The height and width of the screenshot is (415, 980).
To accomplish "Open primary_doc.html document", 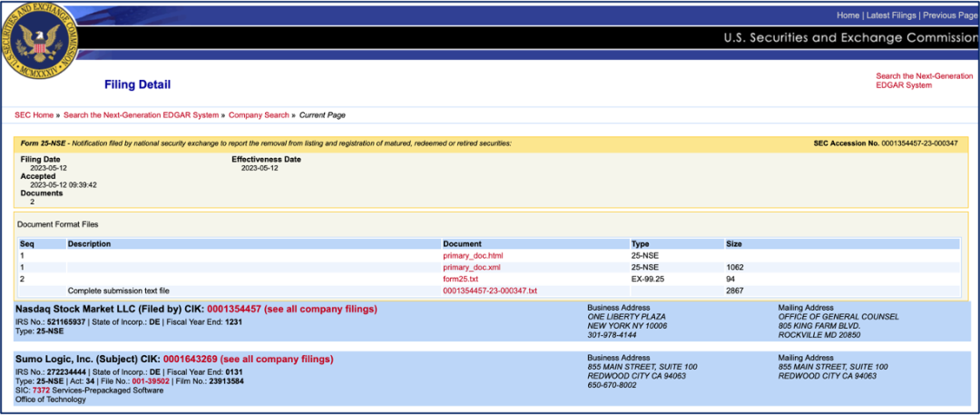I will tap(473, 256).
